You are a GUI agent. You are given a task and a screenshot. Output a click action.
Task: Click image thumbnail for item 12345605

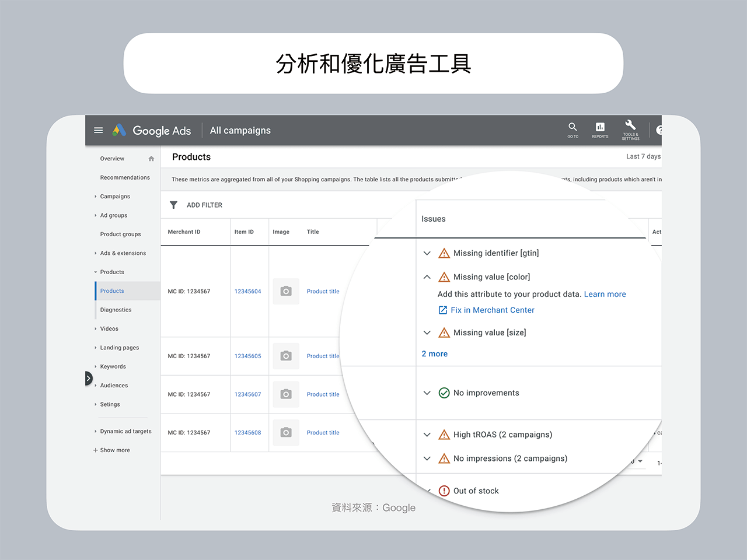coord(286,356)
